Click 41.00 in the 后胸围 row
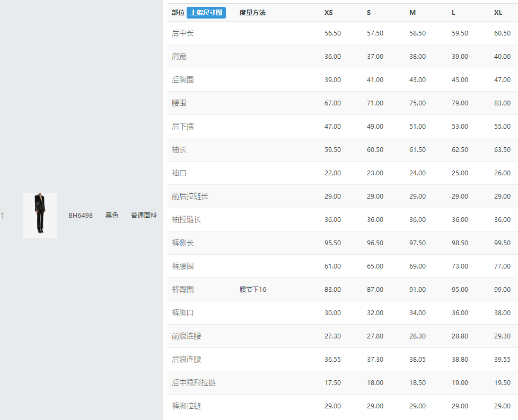This screenshot has width=518, height=420. (x=375, y=80)
